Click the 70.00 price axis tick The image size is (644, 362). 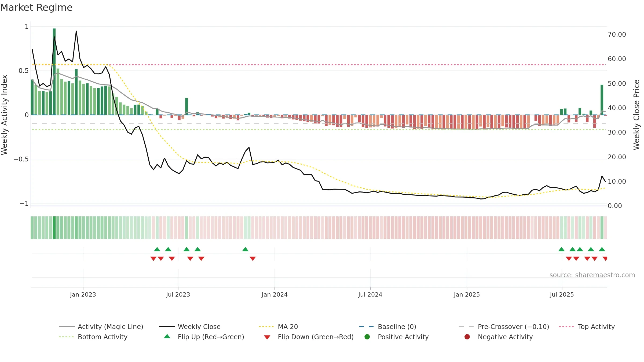point(617,34)
